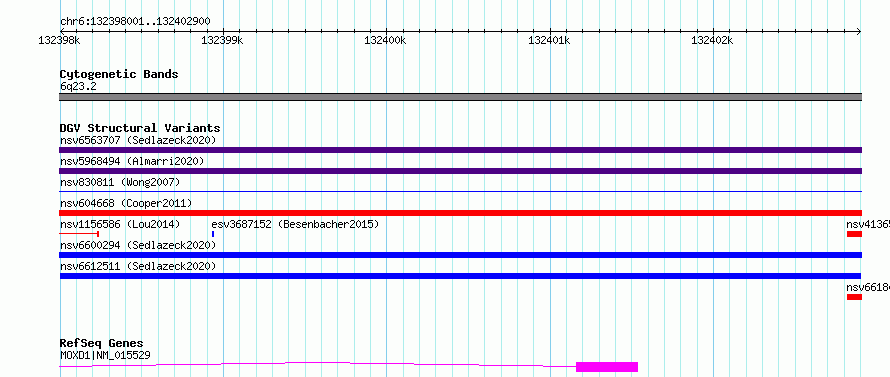Open the nsv1156586 (Lou2014) label
The width and height of the screenshot is (890, 377).
click(x=120, y=224)
